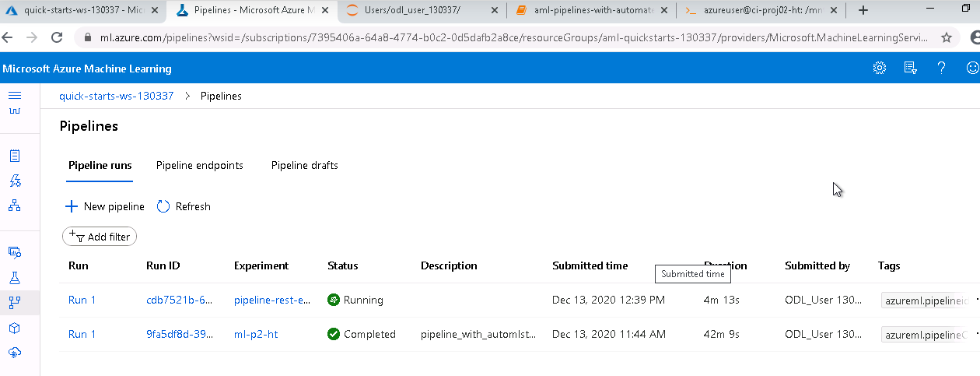This screenshot has width=980, height=376.
Task: Open the help question mark icon
Action: [x=941, y=69]
